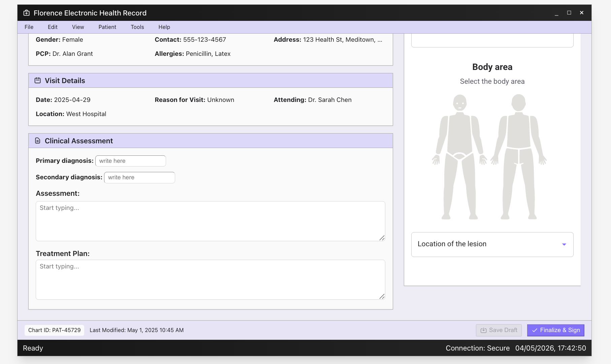Click the Clinical Assessment document icon

38,141
